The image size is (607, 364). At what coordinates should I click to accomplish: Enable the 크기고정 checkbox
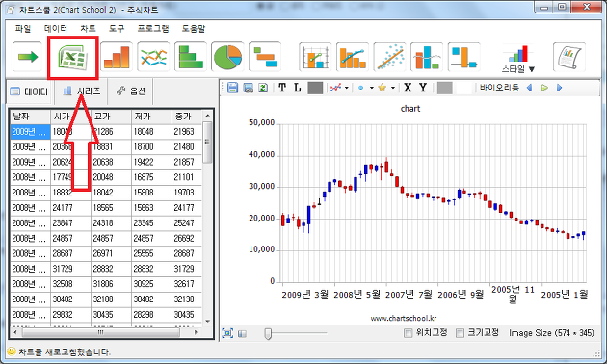pyautogui.click(x=460, y=333)
